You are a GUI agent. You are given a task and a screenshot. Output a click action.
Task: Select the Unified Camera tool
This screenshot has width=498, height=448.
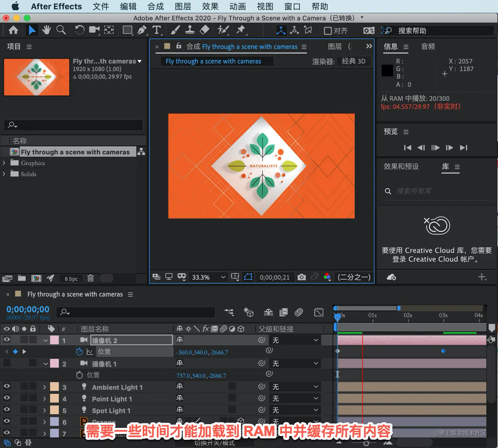click(95, 30)
